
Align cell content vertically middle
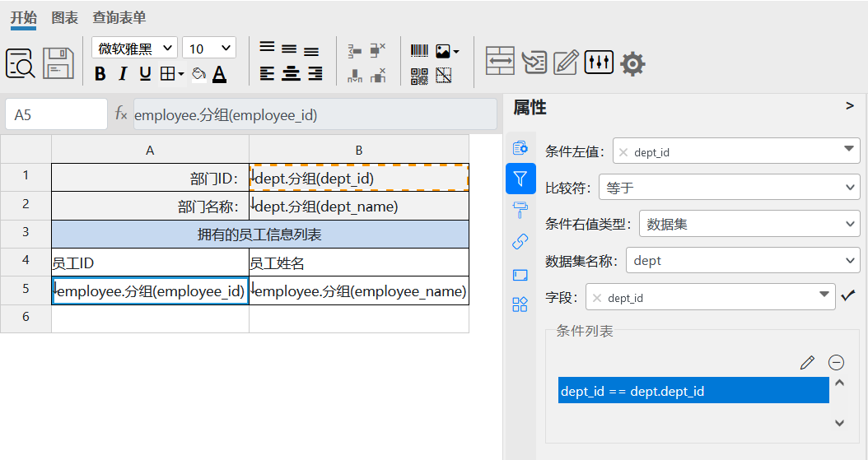coord(289,49)
